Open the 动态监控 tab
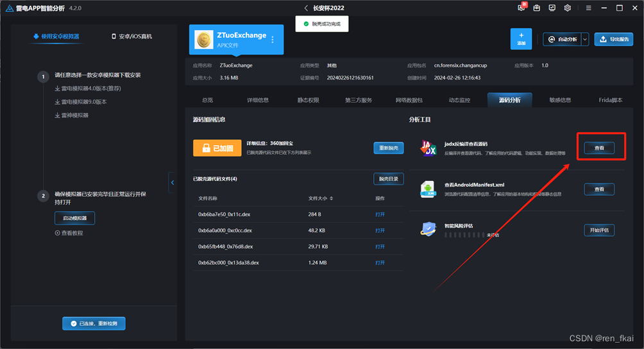The width and height of the screenshot is (644, 349). pyautogui.click(x=459, y=100)
